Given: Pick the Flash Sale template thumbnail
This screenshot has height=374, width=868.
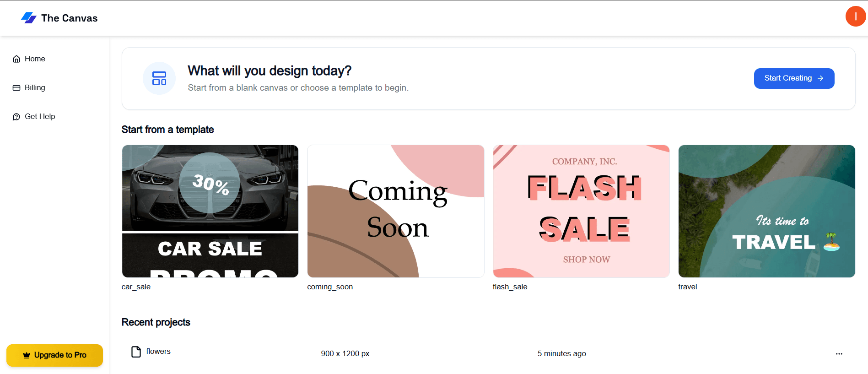Looking at the screenshot, I should (581, 211).
